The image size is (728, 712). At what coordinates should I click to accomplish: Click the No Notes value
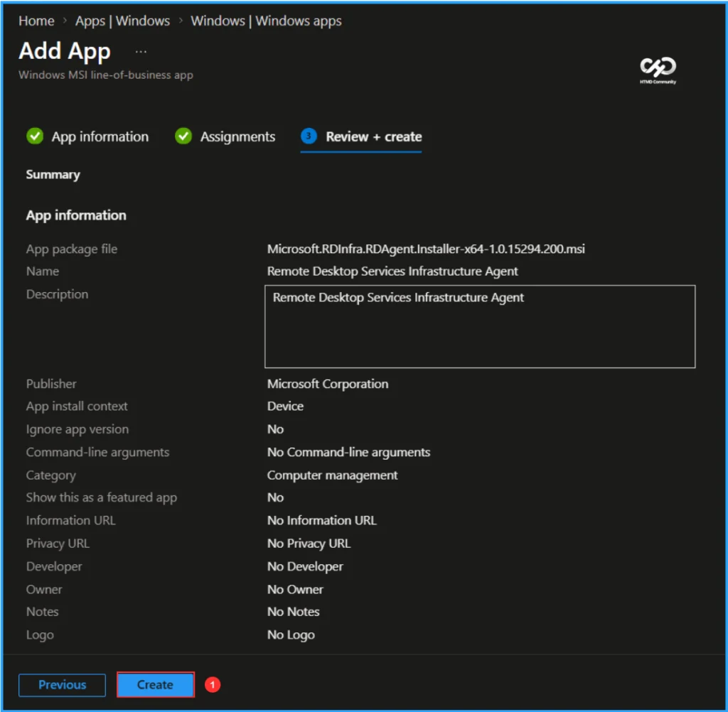(x=293, y=612)
